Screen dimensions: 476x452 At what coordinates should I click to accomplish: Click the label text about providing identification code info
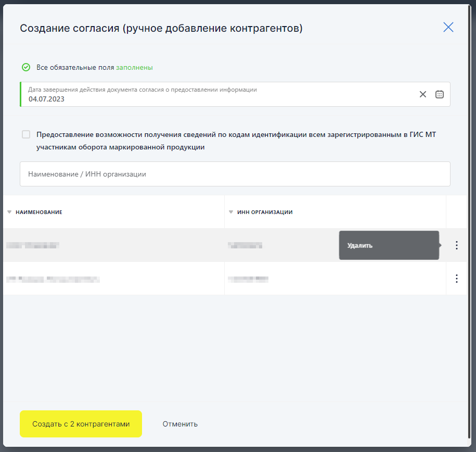(236, 141)
